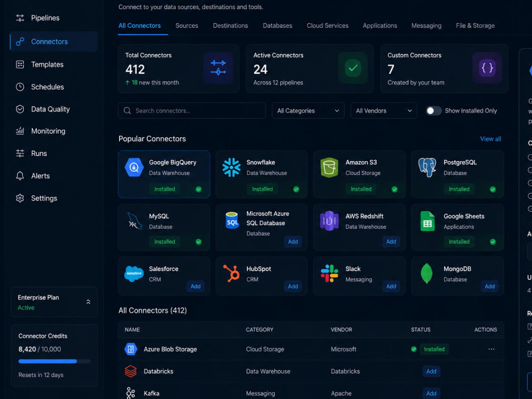Switch to the Sources tab
The width and height of the screenshot is (532, 399).
[x=187, y=26]
